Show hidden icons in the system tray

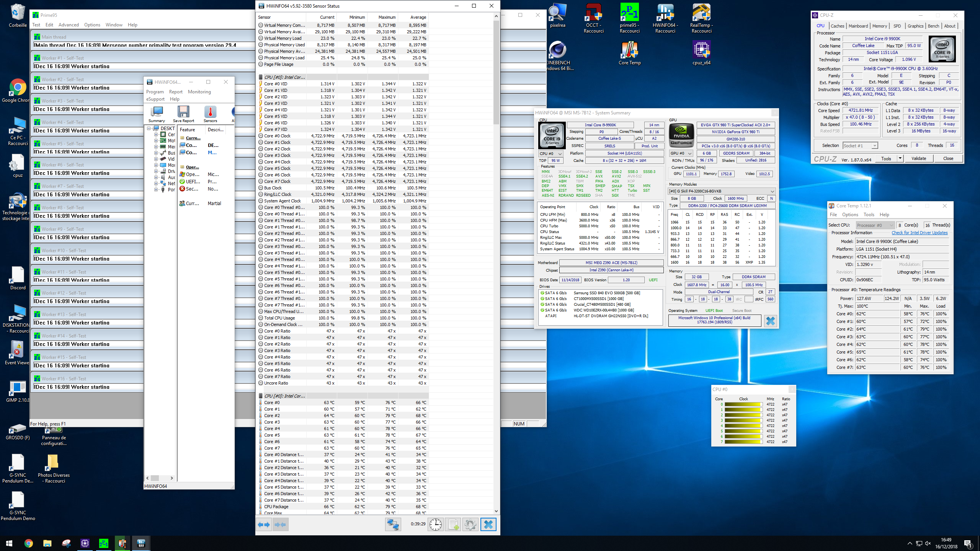click(910, 543)
